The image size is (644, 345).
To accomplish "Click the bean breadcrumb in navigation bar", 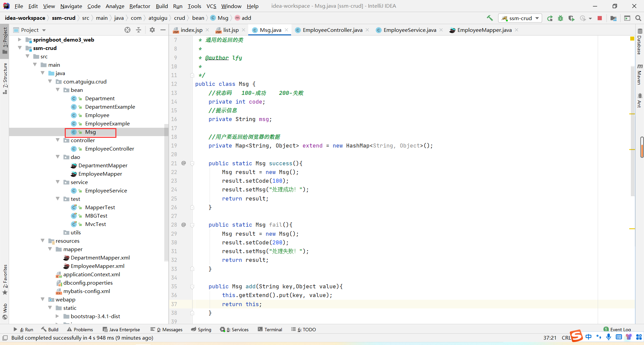I will (198, 18).
